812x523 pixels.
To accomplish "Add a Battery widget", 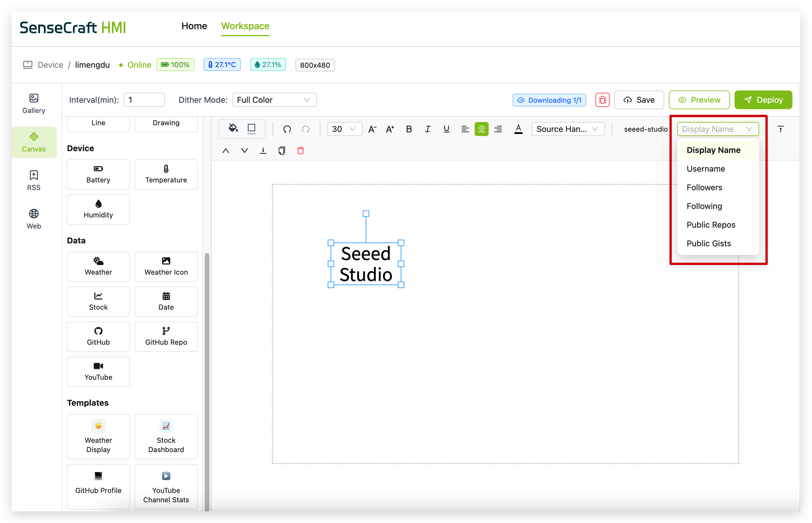I will [98, 175].
